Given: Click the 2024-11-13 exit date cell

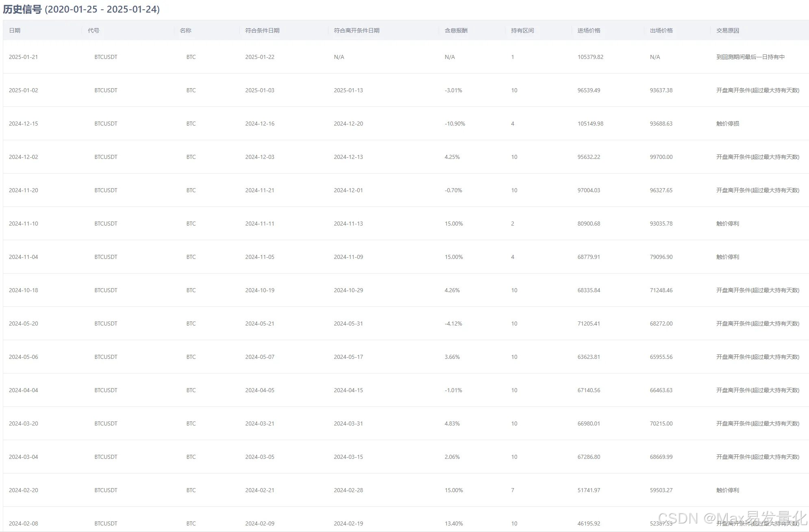Looking at the screenshot, I should click(x=348, y=224).
